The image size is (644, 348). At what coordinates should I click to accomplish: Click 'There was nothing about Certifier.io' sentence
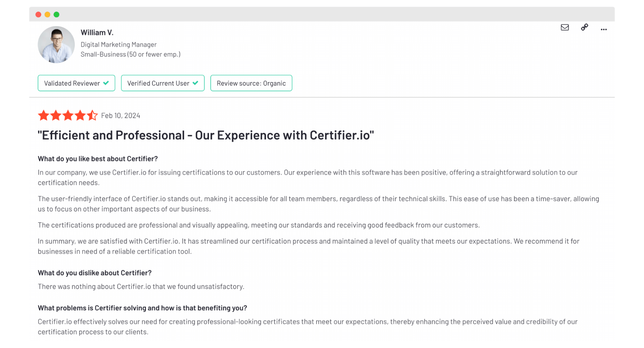141,286
